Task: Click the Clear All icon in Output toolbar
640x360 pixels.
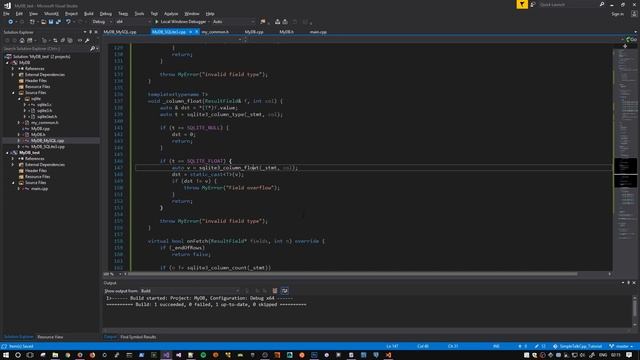Action: [275, 291]
